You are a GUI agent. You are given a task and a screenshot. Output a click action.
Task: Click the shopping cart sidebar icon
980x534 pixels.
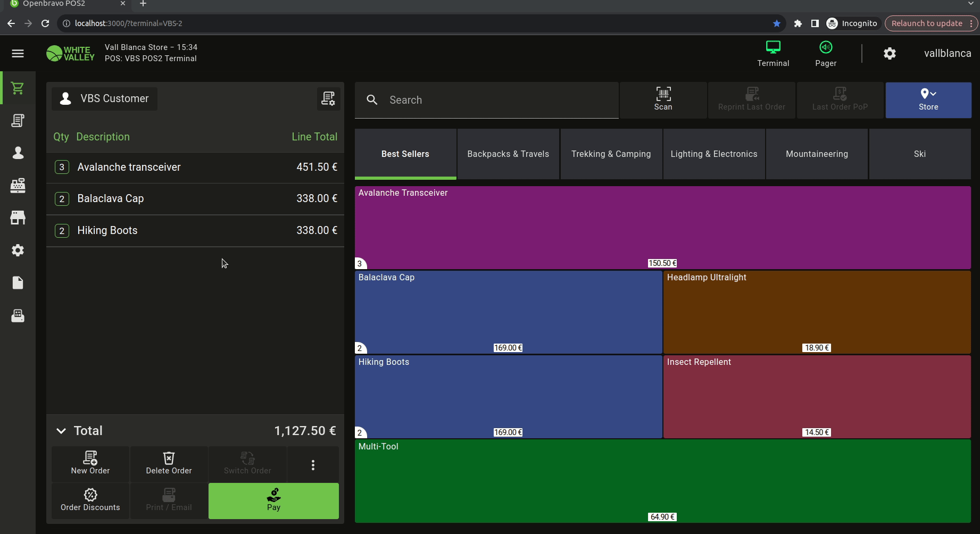point(18,88)
